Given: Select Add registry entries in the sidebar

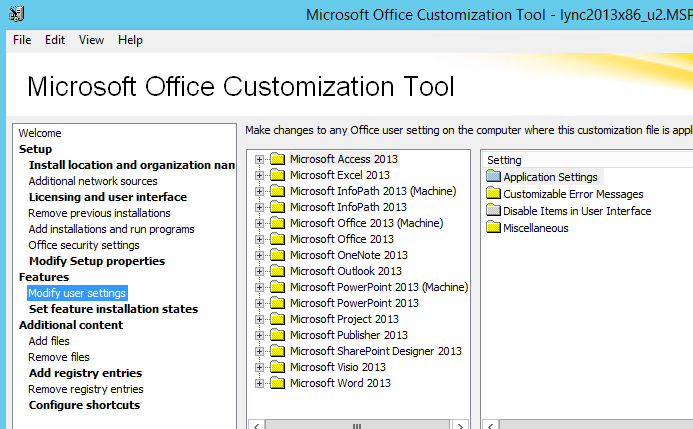Looking at the screenshot, I should 85,373.
